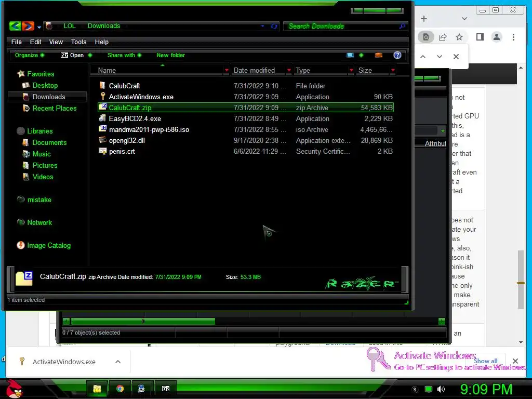Screen dimensions: 532x399
Task: Select EasyBCD2.4.exe file icon
Action: (x=102, y=118)
